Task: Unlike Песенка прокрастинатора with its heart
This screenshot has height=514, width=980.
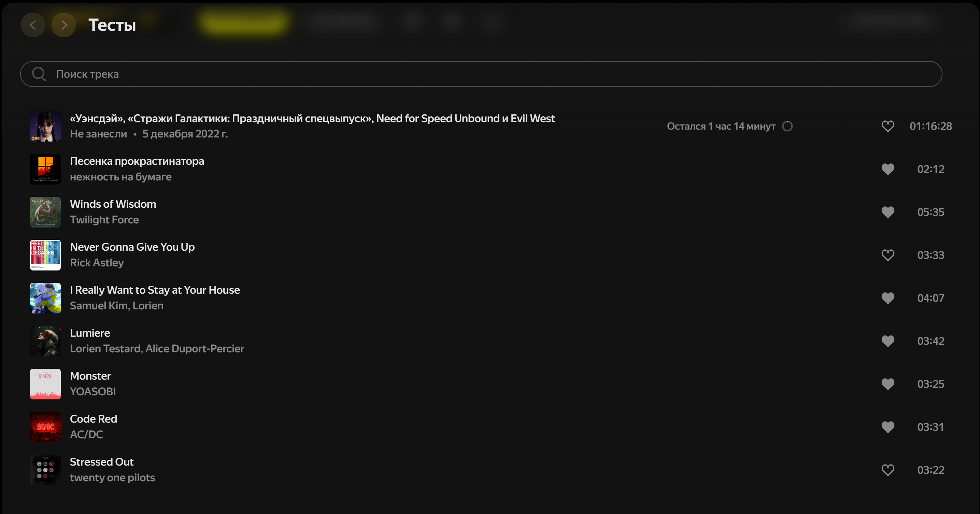Action: point(887,169)
